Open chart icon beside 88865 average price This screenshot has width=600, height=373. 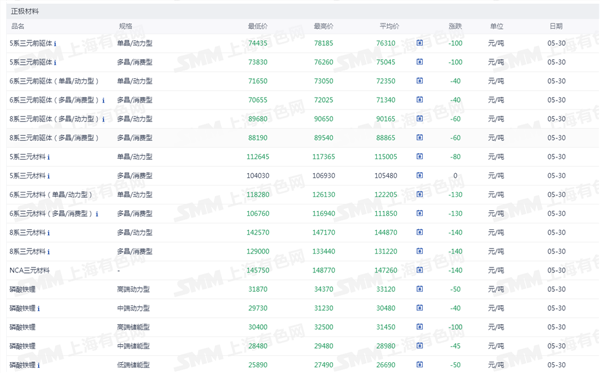click(420, 137)
